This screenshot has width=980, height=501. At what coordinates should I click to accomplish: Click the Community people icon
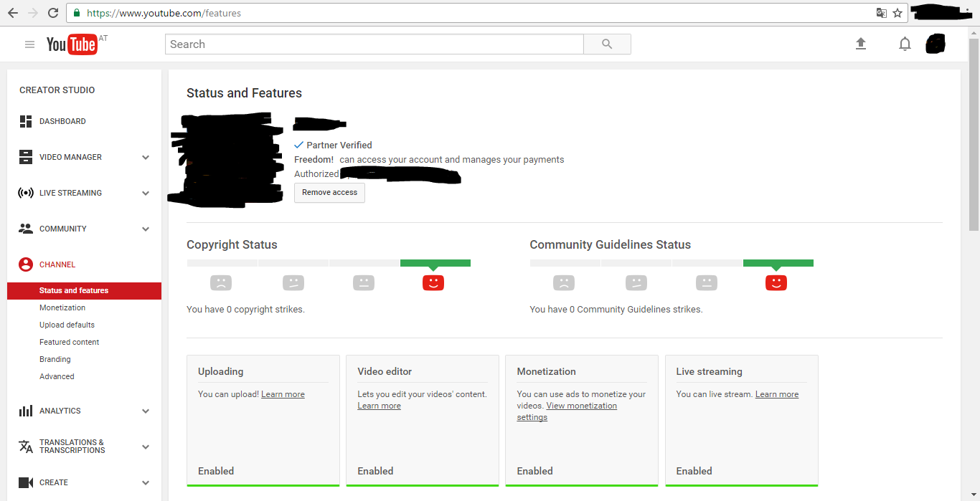click(x=26, y=229)
